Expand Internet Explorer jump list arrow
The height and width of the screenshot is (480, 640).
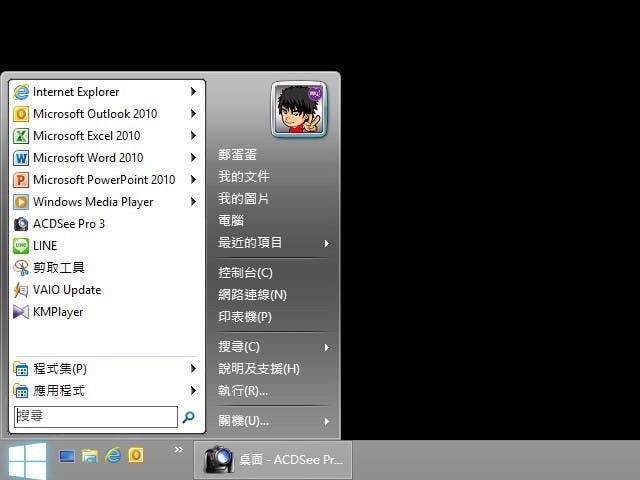click(x=193, y=92)
